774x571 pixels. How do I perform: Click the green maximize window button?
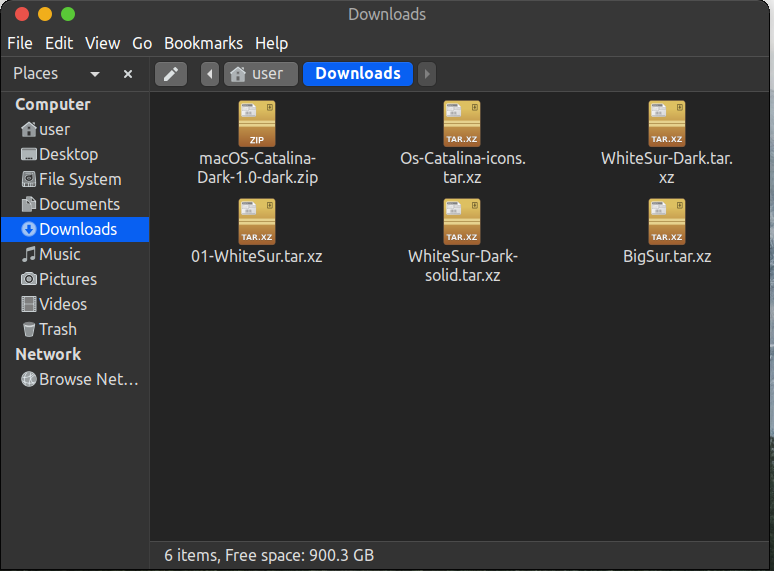[x=68, y=14]
